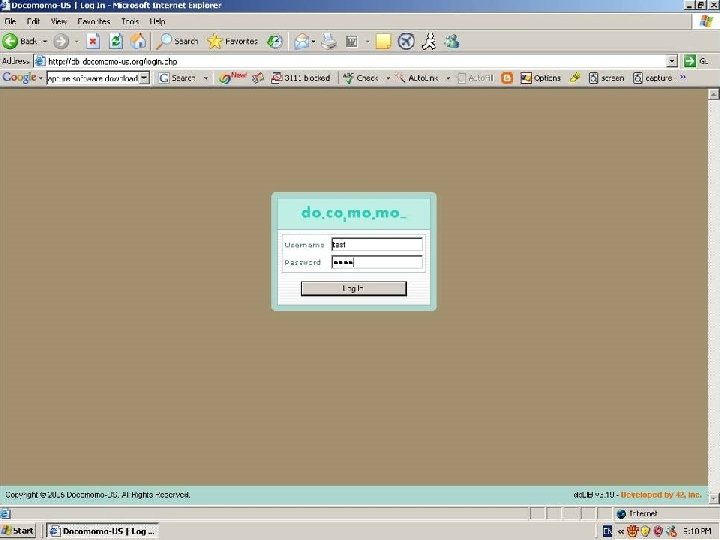Click the Developed by 42, Inc. link

[x=661, y=495]
